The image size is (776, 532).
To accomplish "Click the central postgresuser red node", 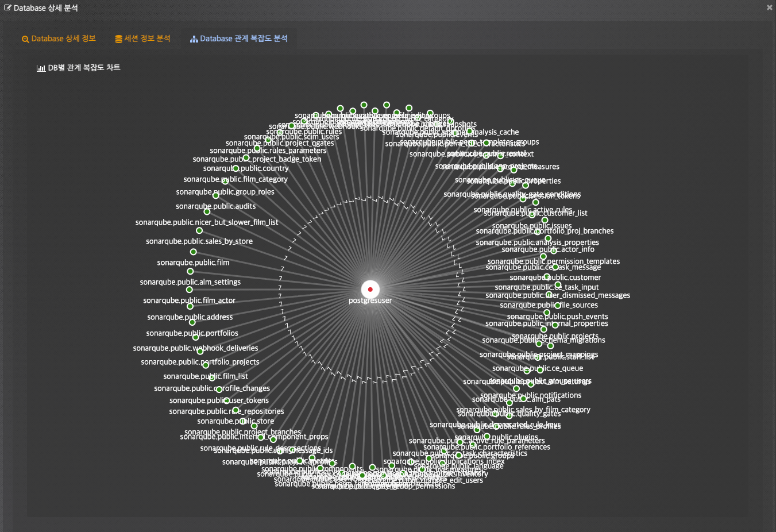I will (x=370, y=290).
